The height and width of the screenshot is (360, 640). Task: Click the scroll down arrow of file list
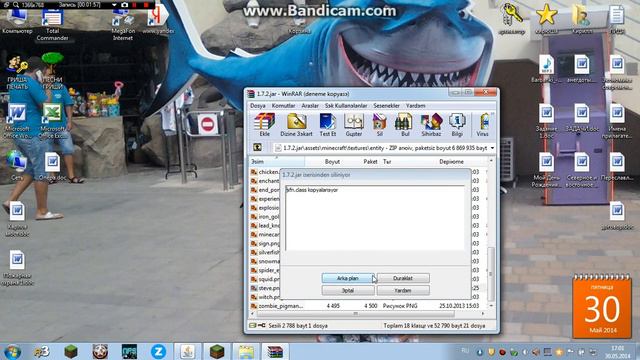pyautogui.click(x=491, y=305)
